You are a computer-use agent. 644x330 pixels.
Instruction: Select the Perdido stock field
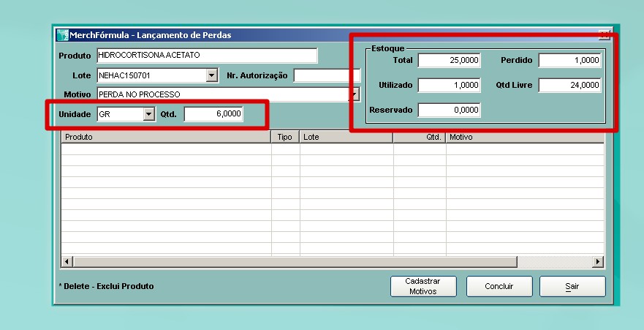pos(569,60)
